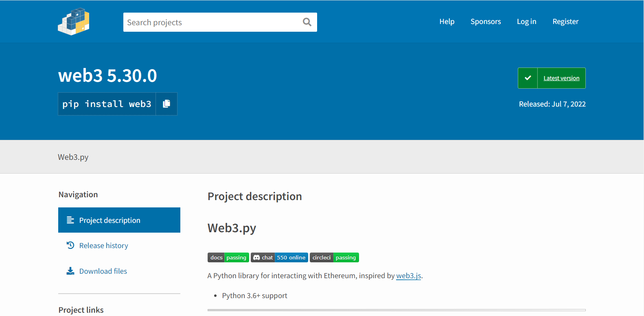Click the Python 3.6+ support bullet
The width and height of the screenshot is (644, 316).
point(255,296)
